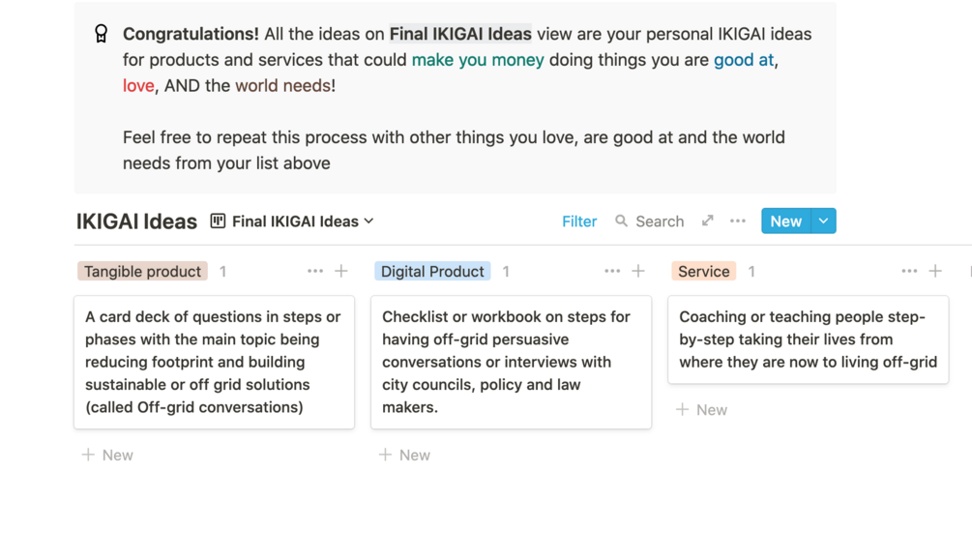
Task: Add new item below Service card
Action: point(701,410)
